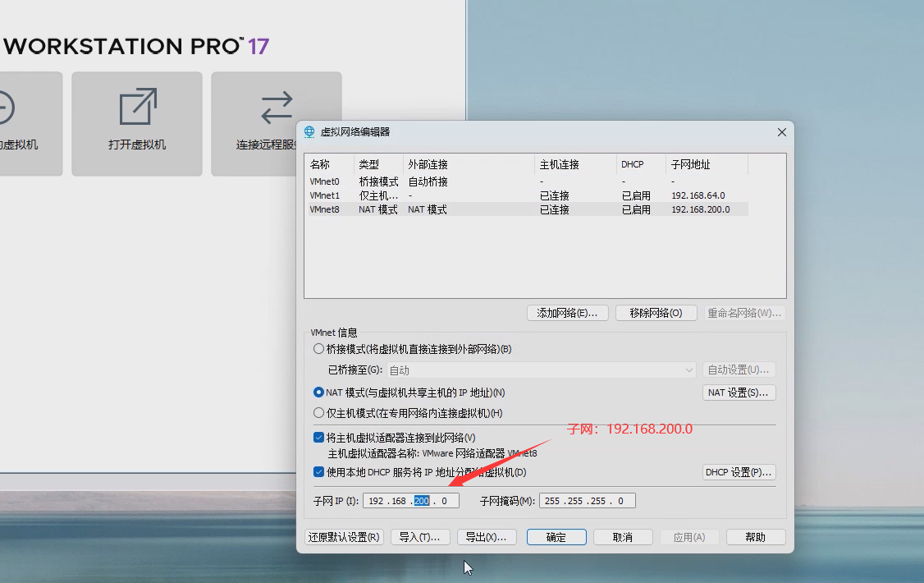Image resolution: width=924 pixels, height=583 pixels.
Task: Select the 桥接模式 radio button
Action: click(319, 348)
